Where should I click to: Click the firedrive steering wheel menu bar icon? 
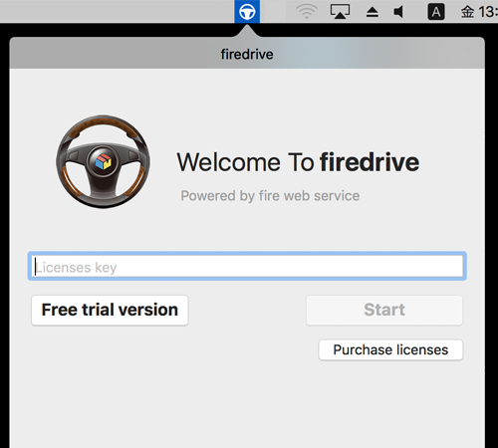[247, 12]
